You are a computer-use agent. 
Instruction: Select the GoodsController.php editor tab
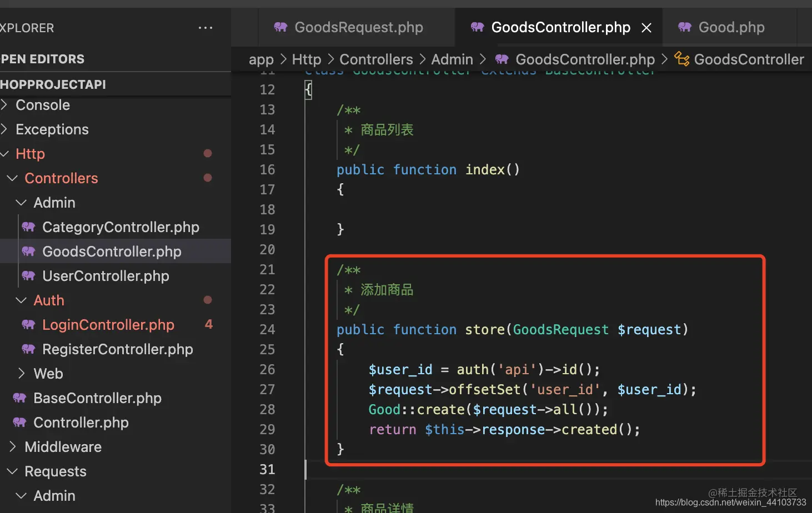[559, 27]
